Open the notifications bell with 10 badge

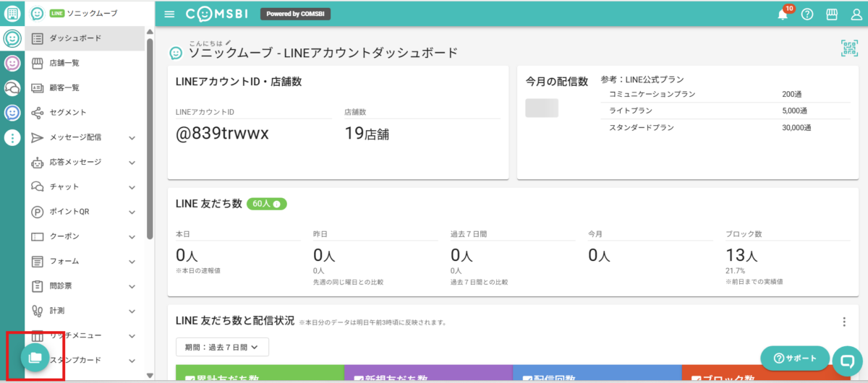pyautogui.click(x=783, y=14)
